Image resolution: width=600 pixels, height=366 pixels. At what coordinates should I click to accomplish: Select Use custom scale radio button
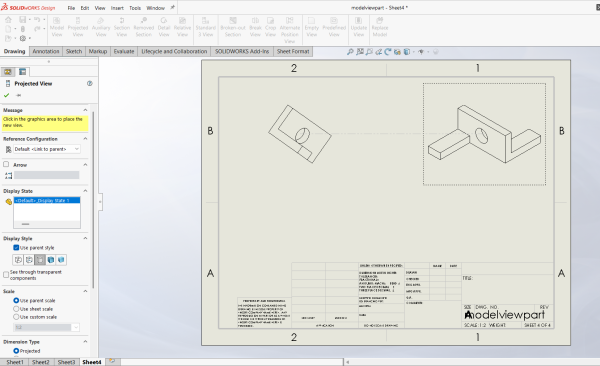[x=16, y=317]
